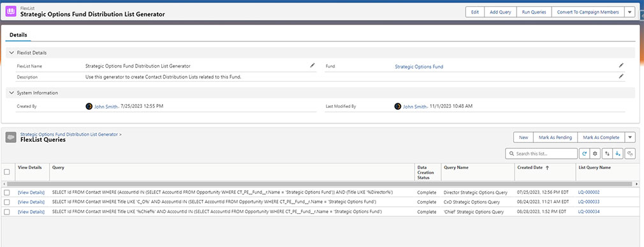
Task: Edit the Description field with pencil icon
Action: click(x=621, y=77)
